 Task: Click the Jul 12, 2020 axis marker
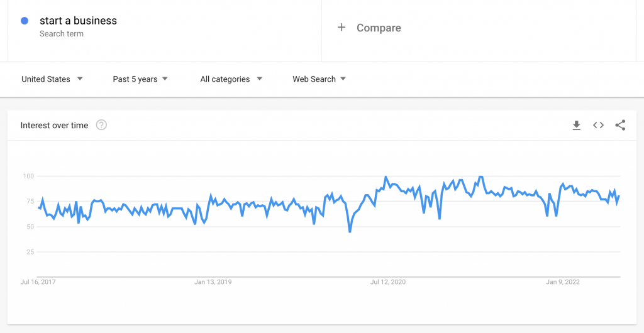click(x=388, y=282)
